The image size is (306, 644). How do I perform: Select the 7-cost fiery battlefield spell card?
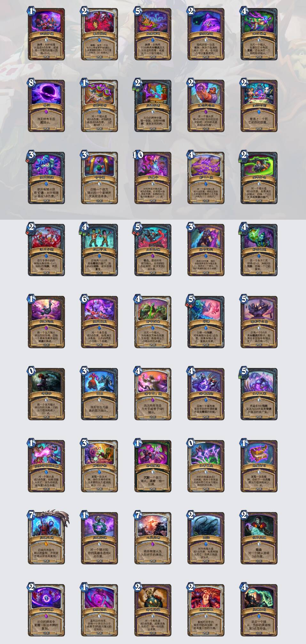pyautogui.click(x=153, y=538)
